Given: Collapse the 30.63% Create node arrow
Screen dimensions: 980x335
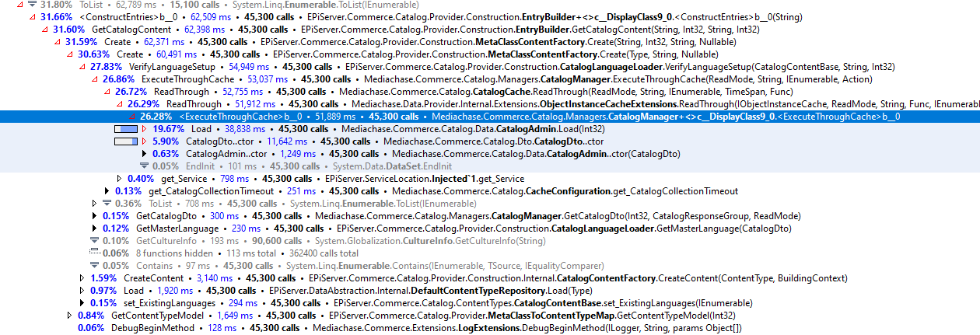Looking at the screenshot, I should coord(70,54).
